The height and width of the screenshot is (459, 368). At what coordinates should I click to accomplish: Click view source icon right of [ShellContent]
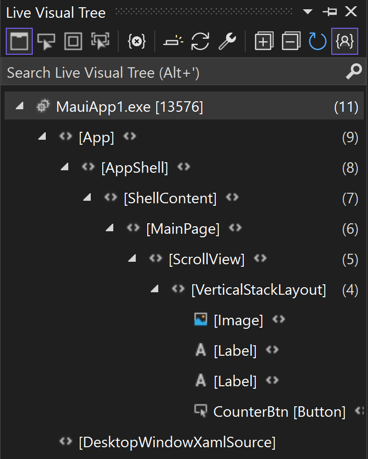click(232, 197)
